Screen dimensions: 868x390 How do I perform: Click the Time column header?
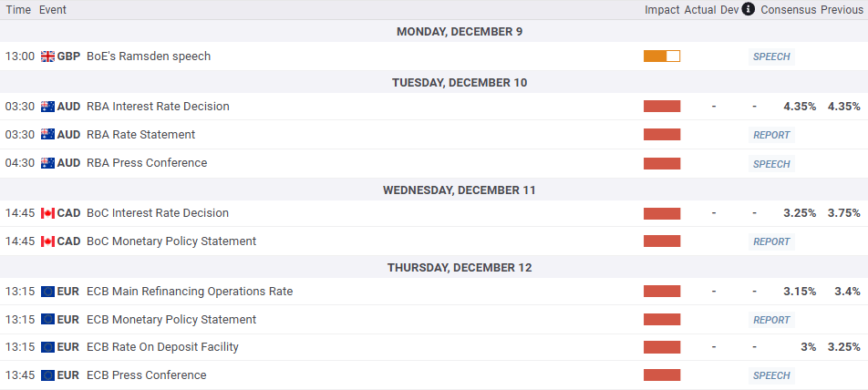18,9
